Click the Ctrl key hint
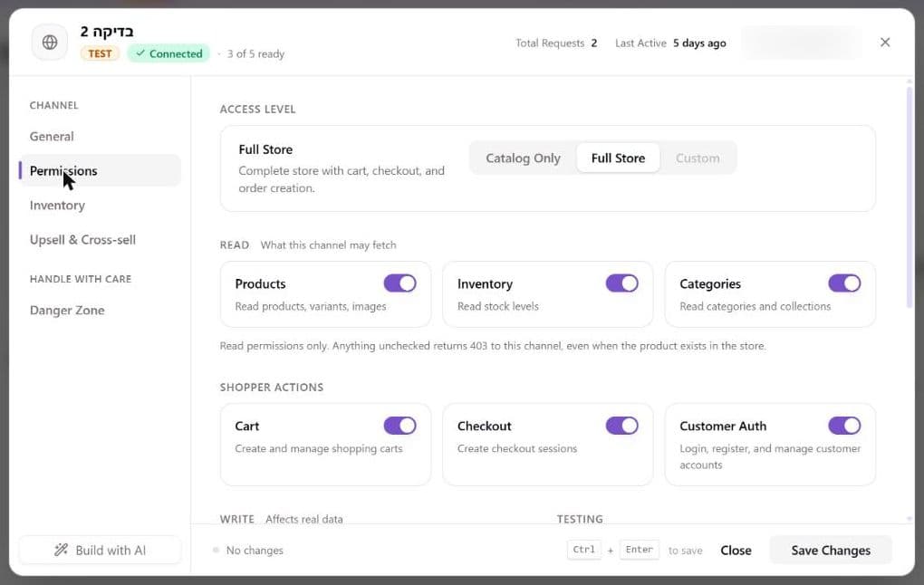The width and height of the screenshot is (924, 585). click(x=584, y=550)
